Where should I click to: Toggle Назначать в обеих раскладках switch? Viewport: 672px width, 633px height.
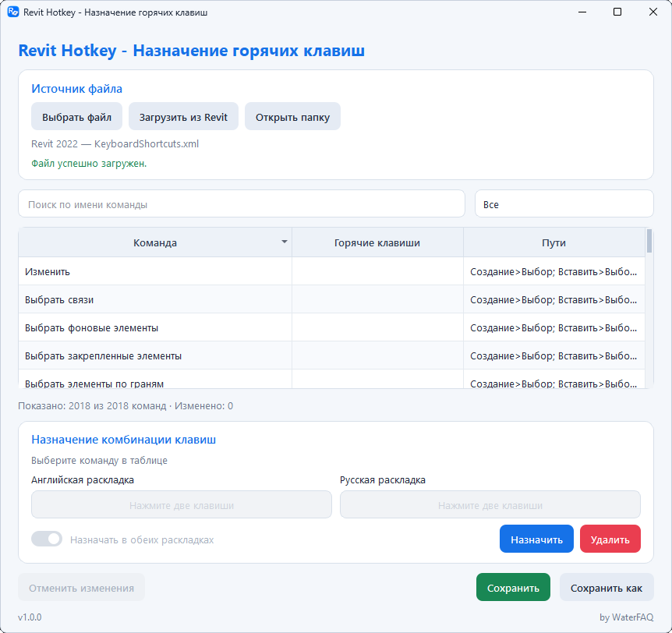pyautogui.click(x=47, y=539)
